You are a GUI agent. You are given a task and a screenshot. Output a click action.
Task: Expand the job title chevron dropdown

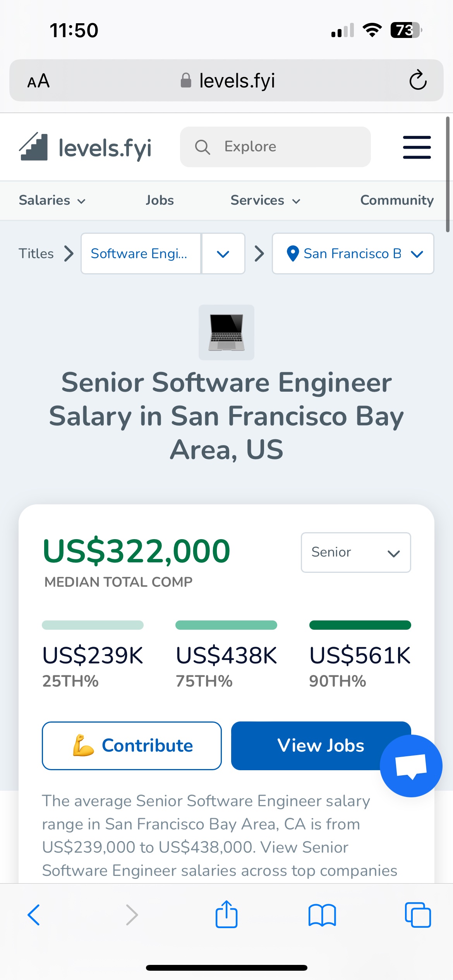point(223,254)
